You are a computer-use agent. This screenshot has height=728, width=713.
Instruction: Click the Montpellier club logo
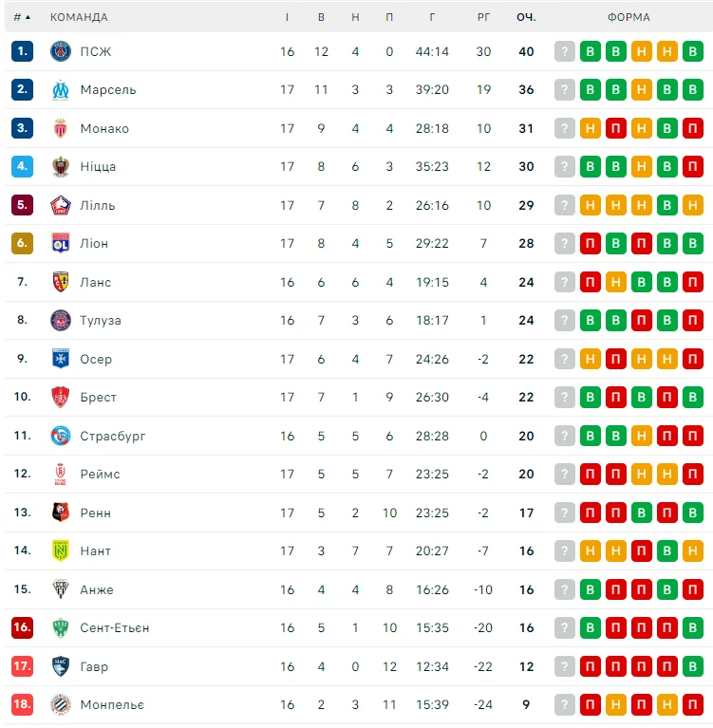pyautogui.click(x=61, y=704)
